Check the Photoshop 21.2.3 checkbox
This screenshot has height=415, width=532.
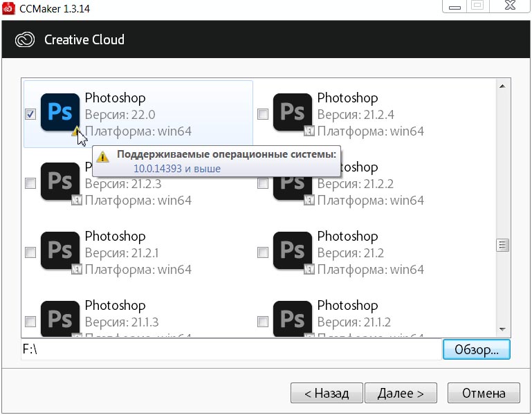[30, 183]
